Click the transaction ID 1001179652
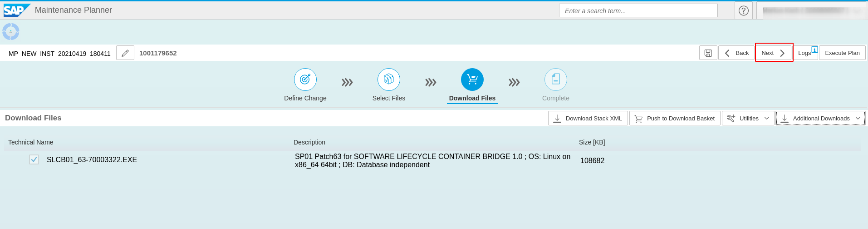 click(x=158, y=53)
